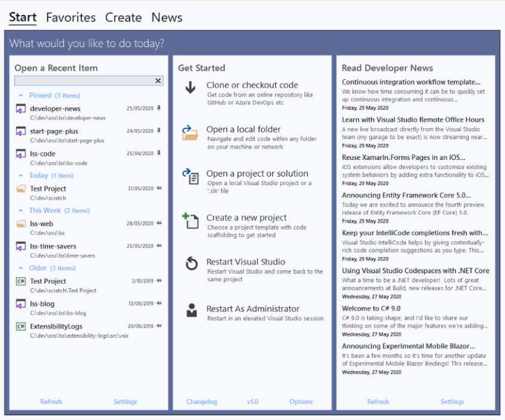505x420 pixels.
Task: Switch to the News tab
Action: (167, 17)
